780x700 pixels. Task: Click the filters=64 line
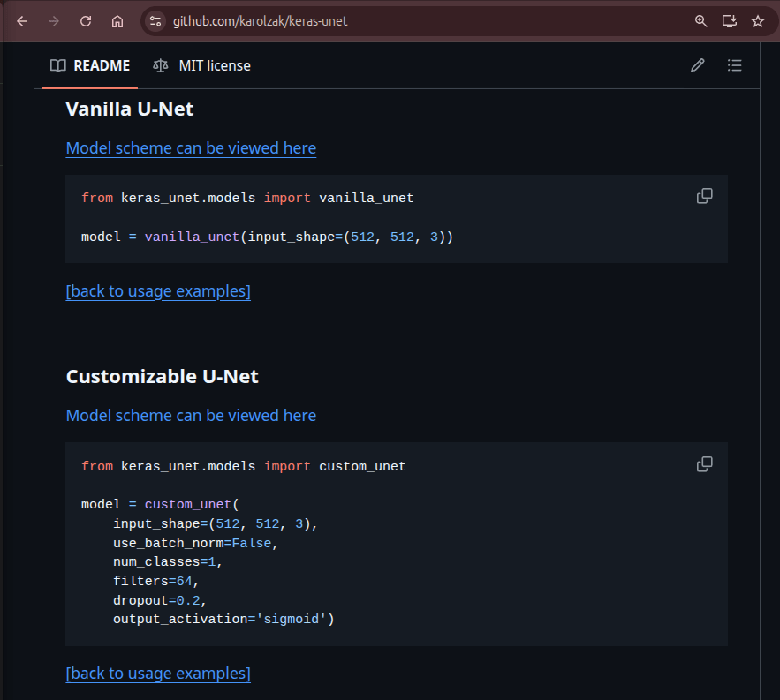(155, 581)
